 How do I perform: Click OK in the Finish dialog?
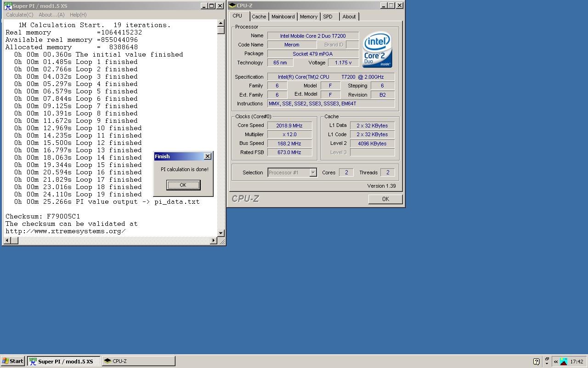pyautogui.click(x=183, y=185)
